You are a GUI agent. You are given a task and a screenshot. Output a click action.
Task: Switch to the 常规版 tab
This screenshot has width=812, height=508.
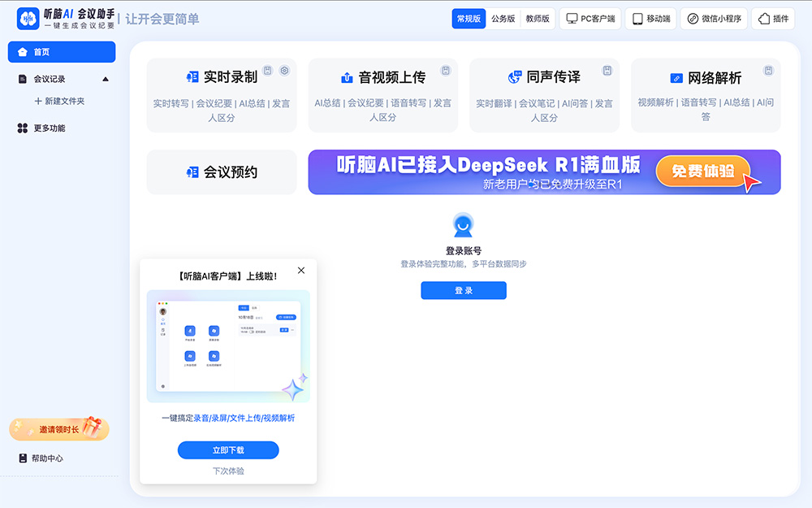[x=469, y=19]
